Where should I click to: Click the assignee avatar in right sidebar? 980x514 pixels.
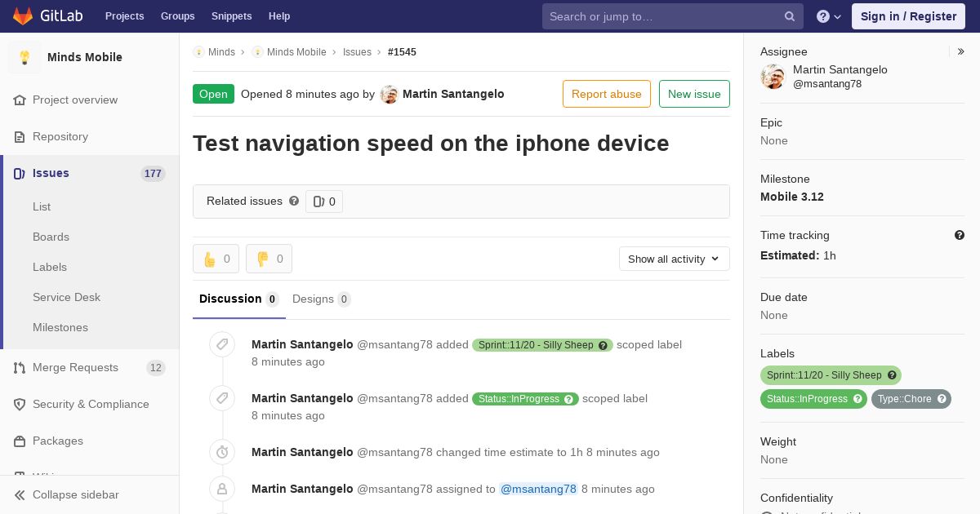tap(773, 77)
